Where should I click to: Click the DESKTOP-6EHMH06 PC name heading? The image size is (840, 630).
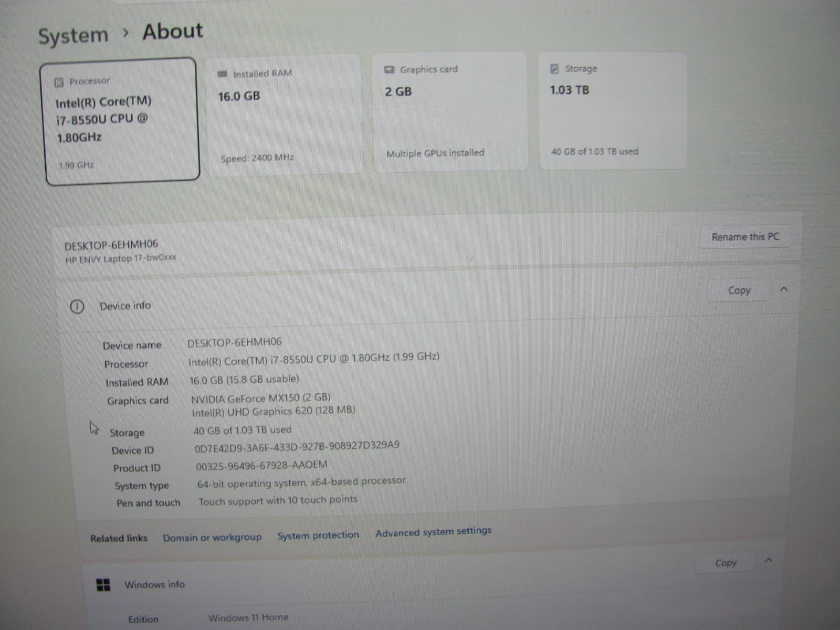pyautogui.click(x=111, y=245)
